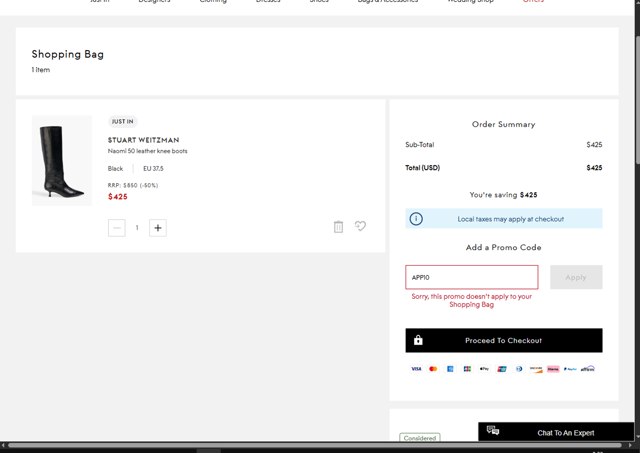
Task: Click the PayPal payment icon
Action: point(570,369)
